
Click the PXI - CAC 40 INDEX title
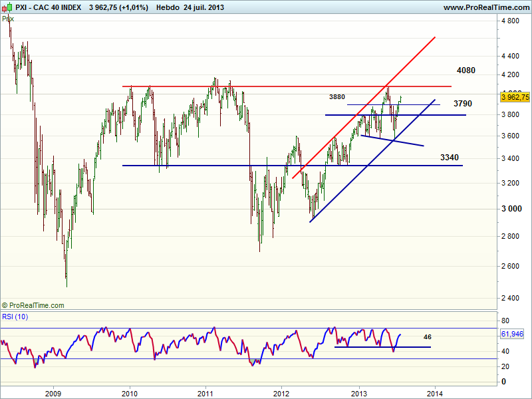pos(49,7)
